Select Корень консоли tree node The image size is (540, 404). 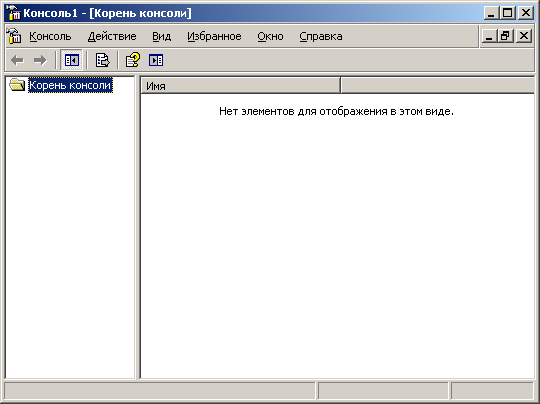point(70,85)
